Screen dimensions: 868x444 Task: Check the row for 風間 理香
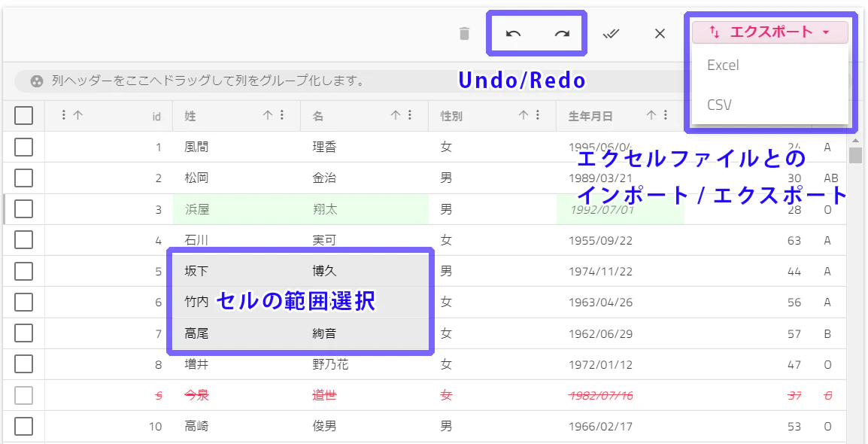point(23,147)
